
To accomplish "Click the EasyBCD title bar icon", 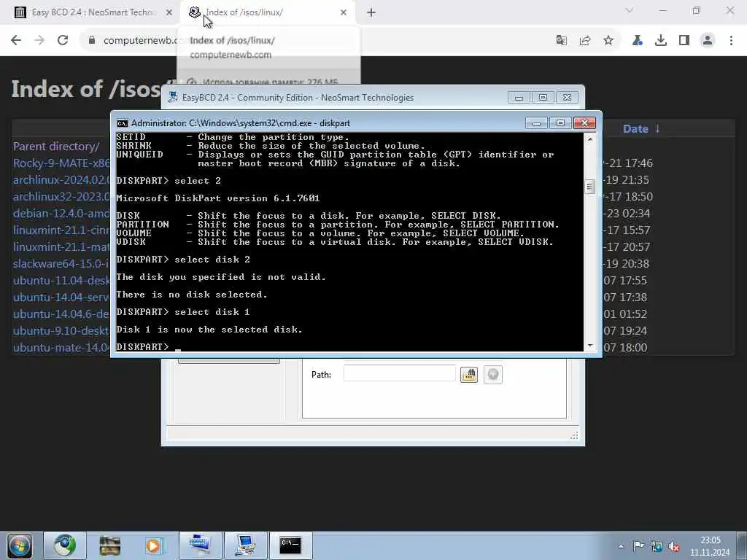I will click(174, 97).
